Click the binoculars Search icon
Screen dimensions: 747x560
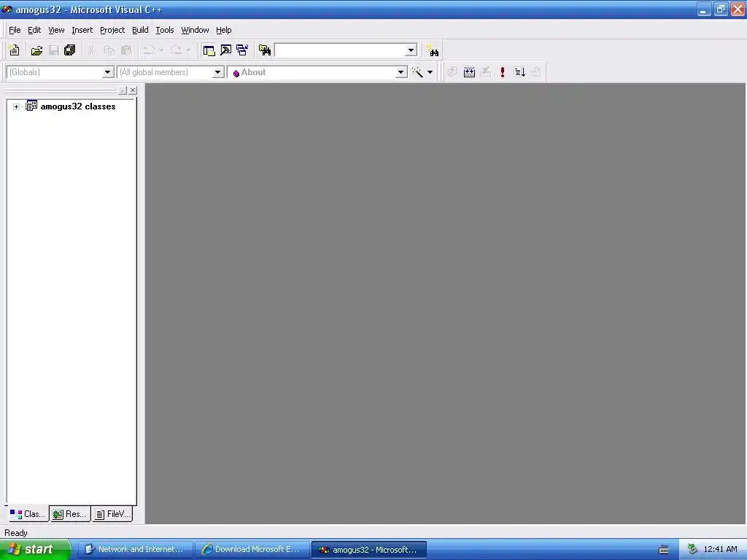coord(433,50)
